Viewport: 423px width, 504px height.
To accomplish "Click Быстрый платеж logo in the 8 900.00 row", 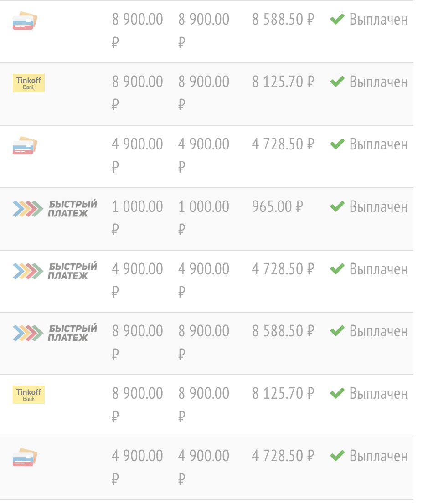I will [x=55, y=333].
